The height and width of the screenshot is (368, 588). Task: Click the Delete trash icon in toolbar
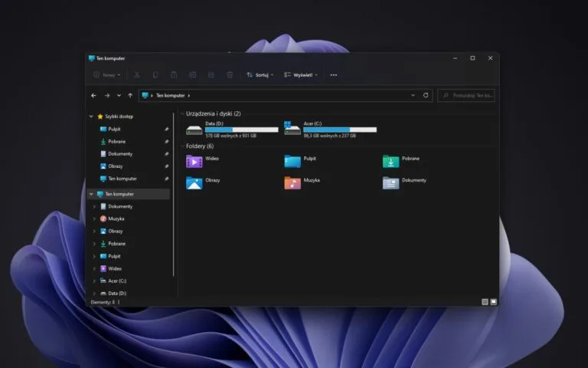pyautogui.click(x=230, y=75)
